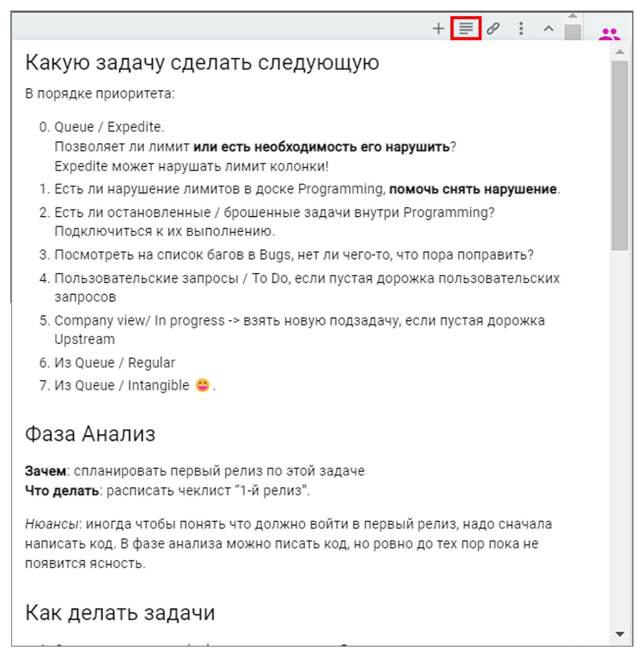Click italic word "Нюансы"
Image resolution: width=644 pixels, height=665 pixels.
click(52, 524)
